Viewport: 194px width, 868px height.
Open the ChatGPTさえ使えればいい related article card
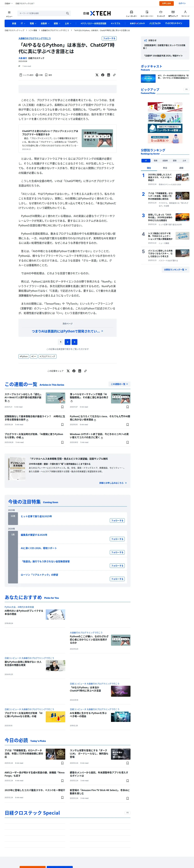68,139
